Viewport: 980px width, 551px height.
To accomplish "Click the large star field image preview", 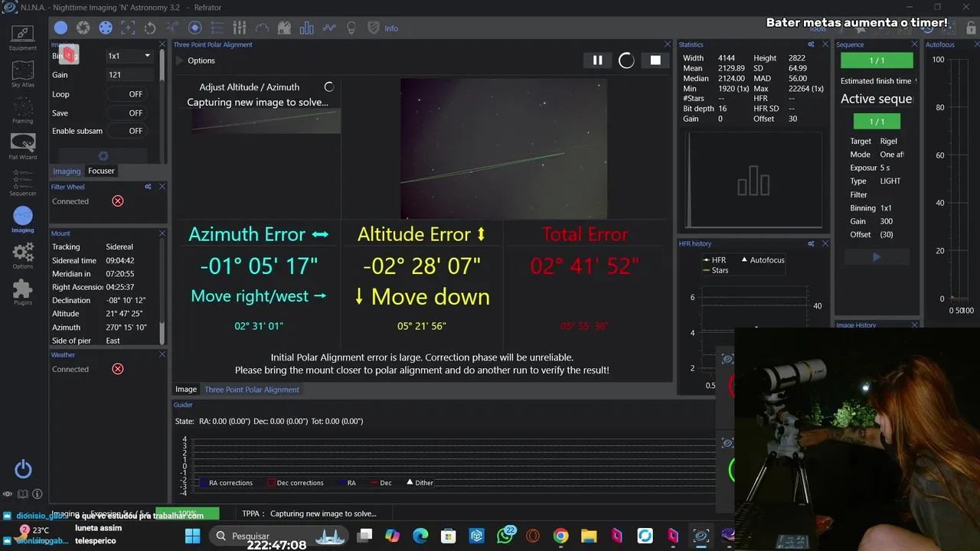I will coord(504,148).
